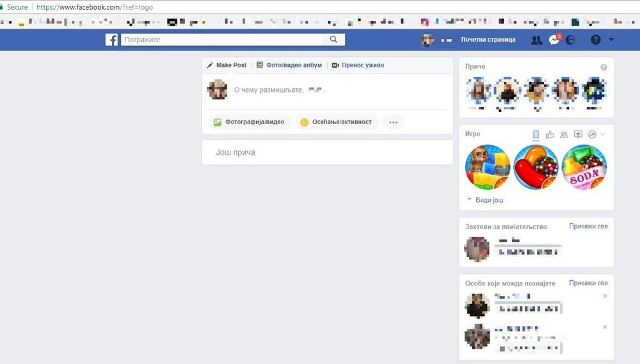Click the Facebook logo icon
Screen dimensions: 640x364
(x=111, y=40)
